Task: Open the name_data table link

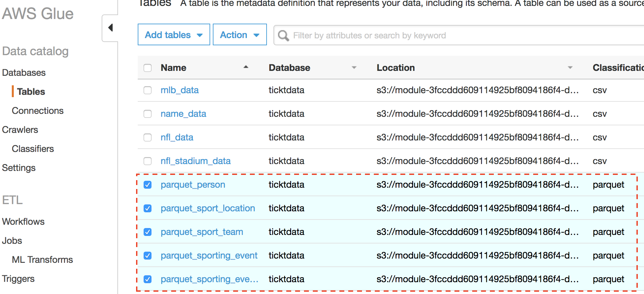Action: [x=183, y=114]
